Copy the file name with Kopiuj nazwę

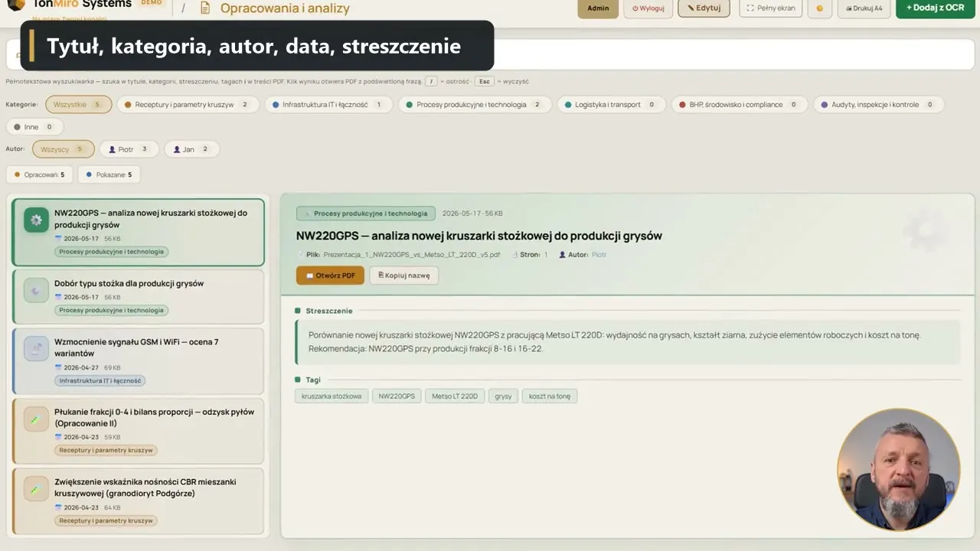[403, 275]
